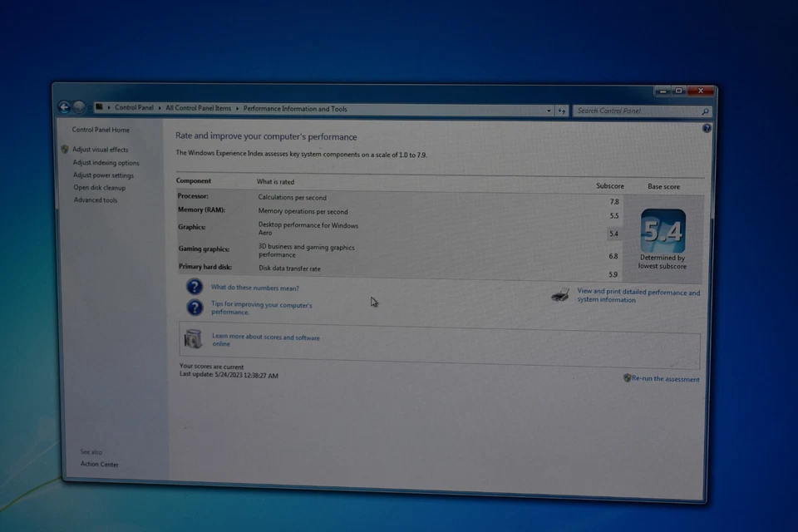Click the blue Help question mark icon
This screenshot has width=798, height=532.
pos(707,128)
